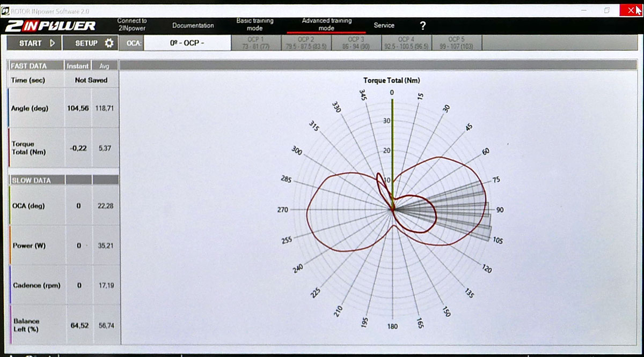Select Advanced training mode
Image resolution: width=644 pixels, height=357 pixels.
click(x=326, y=25)
